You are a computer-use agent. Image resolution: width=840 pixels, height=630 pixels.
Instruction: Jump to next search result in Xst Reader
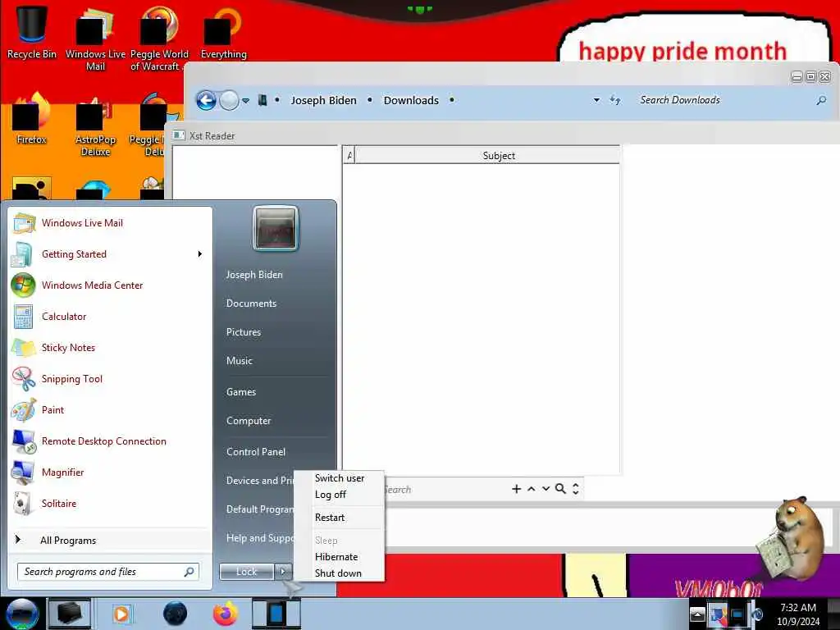pyautogui.click(x=546, y=489)
